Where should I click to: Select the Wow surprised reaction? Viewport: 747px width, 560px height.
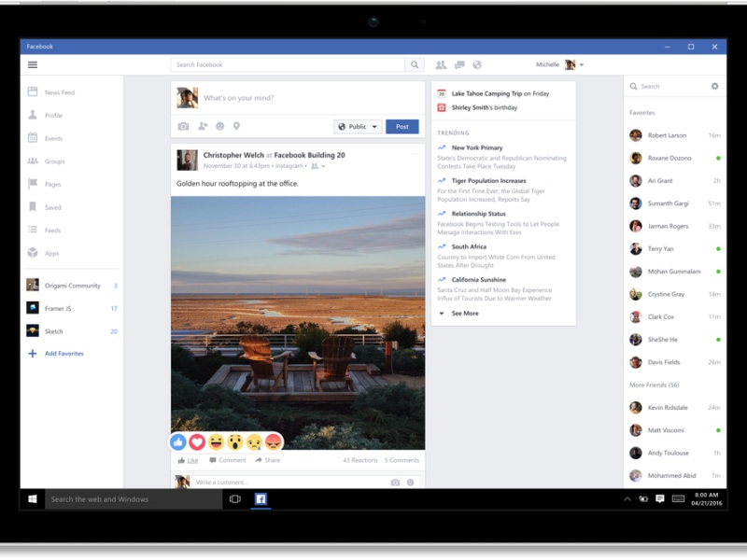(x=235, y=442)
